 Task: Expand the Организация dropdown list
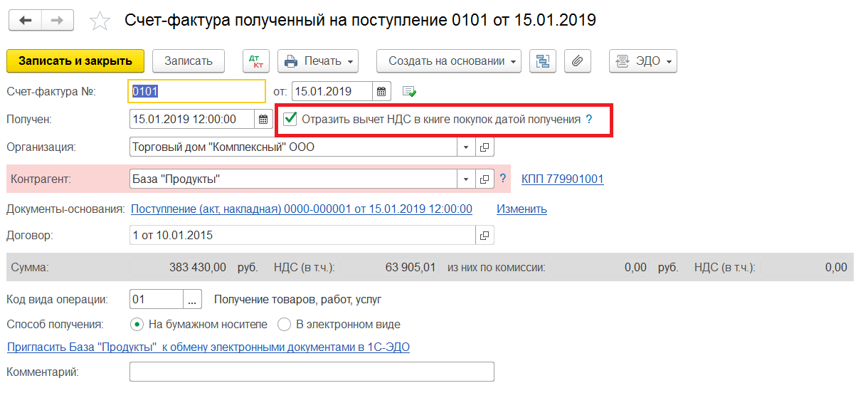click(466, 147)
